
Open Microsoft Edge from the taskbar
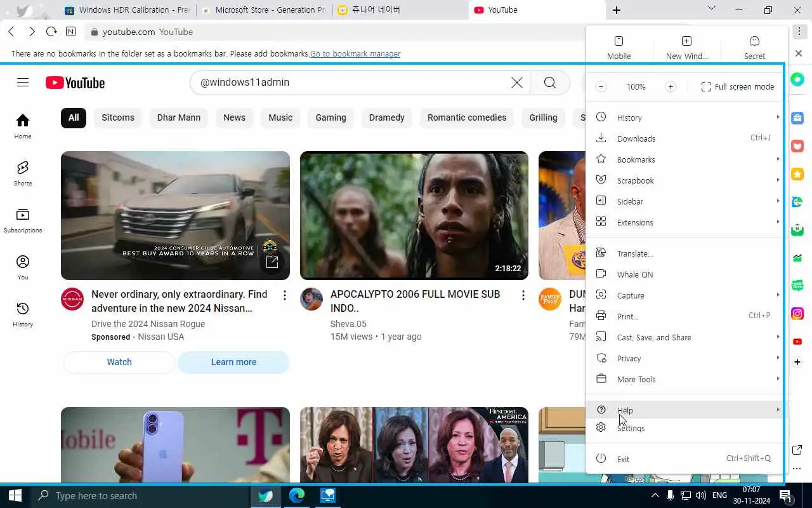297,495
